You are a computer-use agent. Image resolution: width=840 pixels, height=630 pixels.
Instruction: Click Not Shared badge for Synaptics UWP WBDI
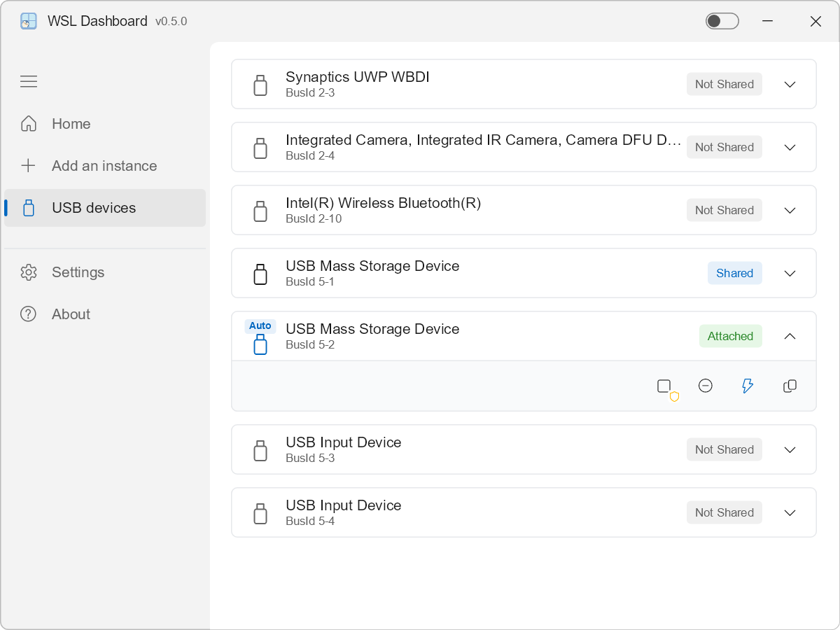724,84
